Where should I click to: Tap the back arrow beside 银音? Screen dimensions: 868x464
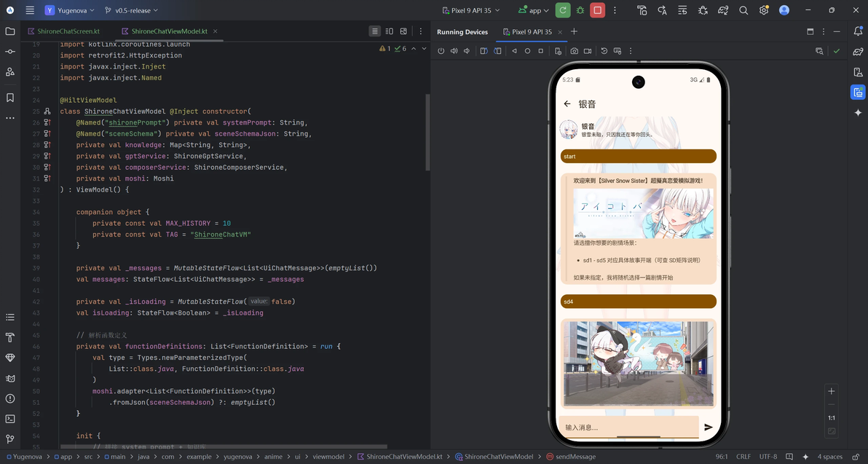pos(567,103)
